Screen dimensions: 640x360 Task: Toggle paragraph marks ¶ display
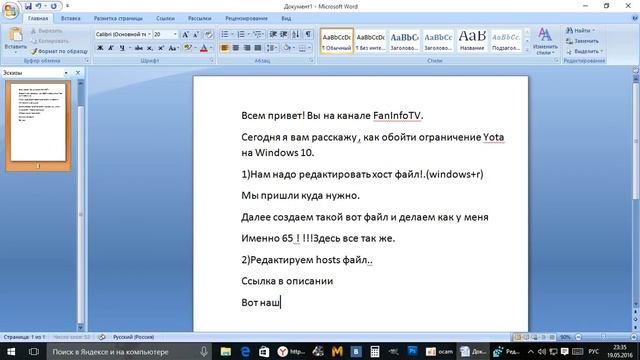(308, 34)
